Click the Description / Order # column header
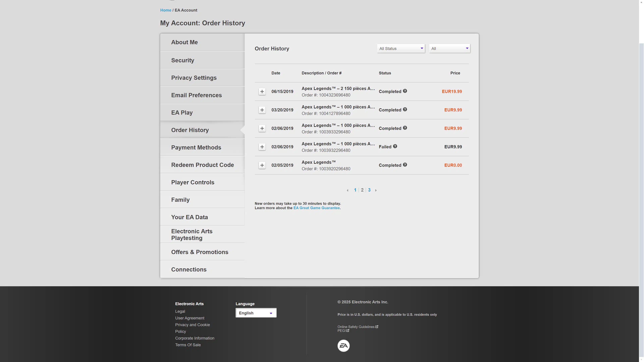644x362 pixels. 321,73
